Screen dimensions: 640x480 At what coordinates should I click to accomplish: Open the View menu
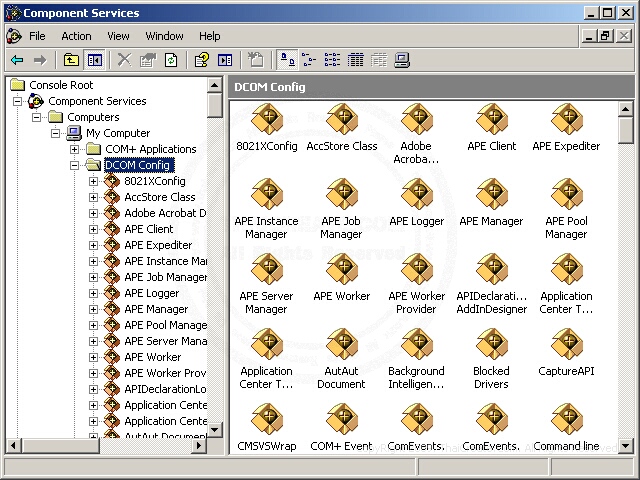pyautogui.click(x=118, y=36)
